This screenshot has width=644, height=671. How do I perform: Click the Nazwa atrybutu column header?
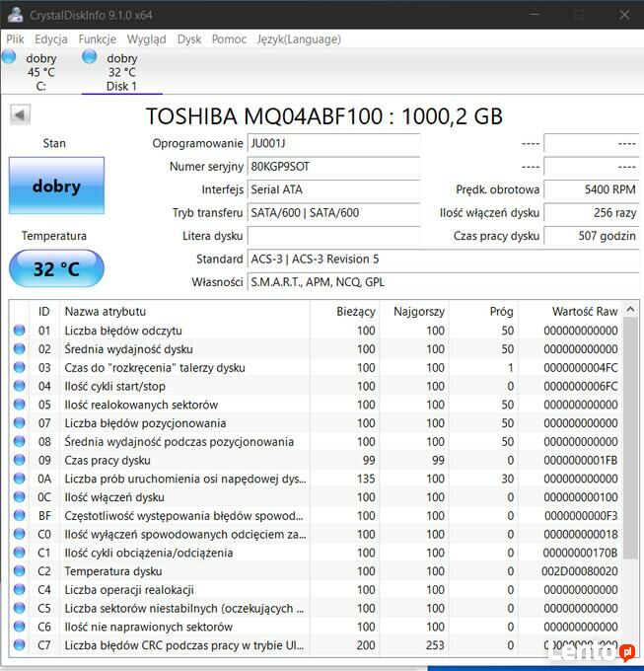point(184,312)
